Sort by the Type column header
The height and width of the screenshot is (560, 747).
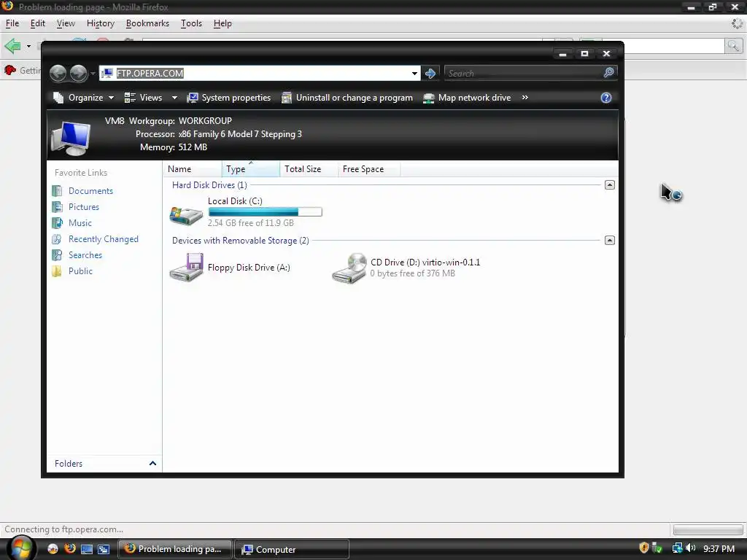tap(251, 169)
